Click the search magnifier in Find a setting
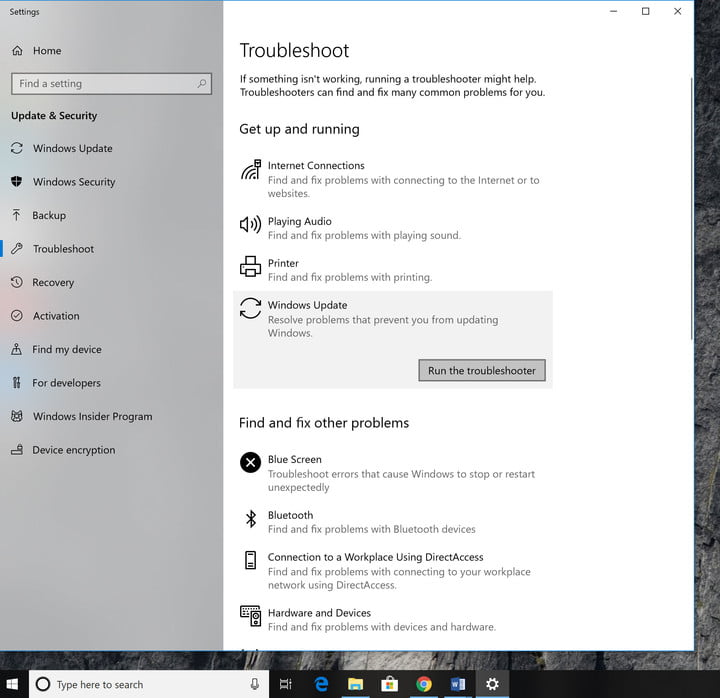Viewport: 720px width, 698px height. point(202,84)
